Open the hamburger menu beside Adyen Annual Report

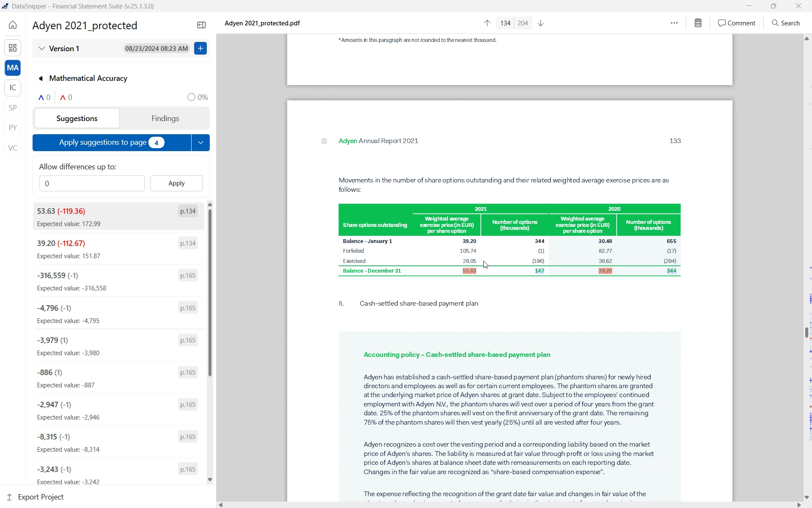(324, 141)
